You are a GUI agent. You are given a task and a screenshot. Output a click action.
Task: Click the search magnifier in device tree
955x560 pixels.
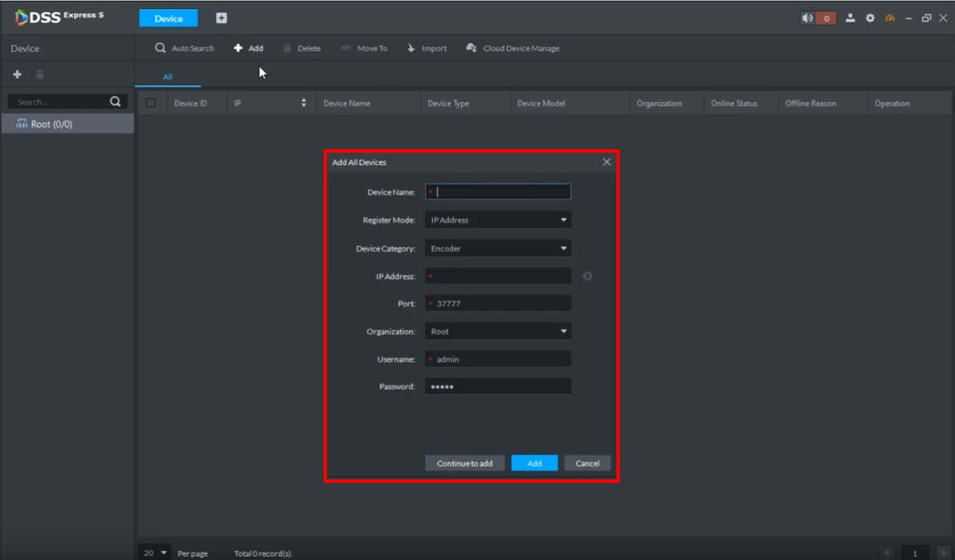click(115, 102)
